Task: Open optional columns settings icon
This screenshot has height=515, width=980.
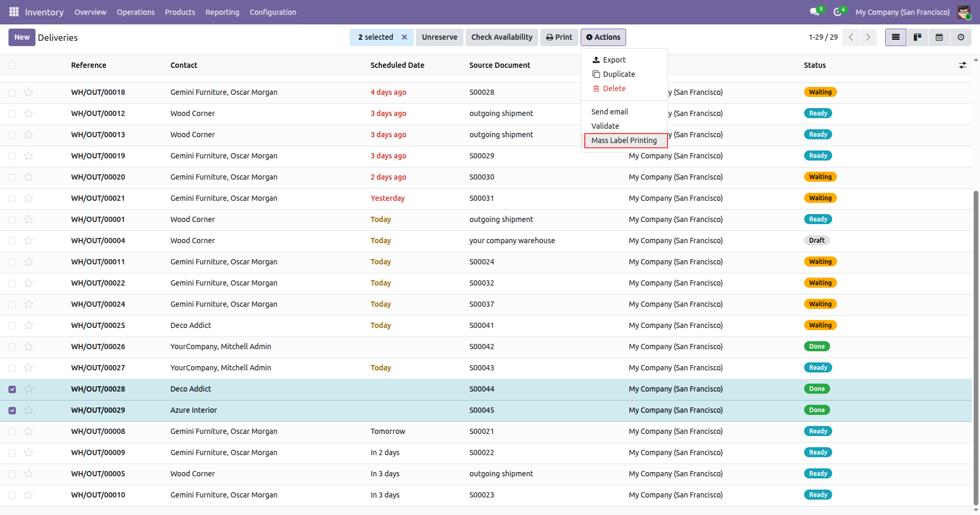Action: click(x=963, y=65)
